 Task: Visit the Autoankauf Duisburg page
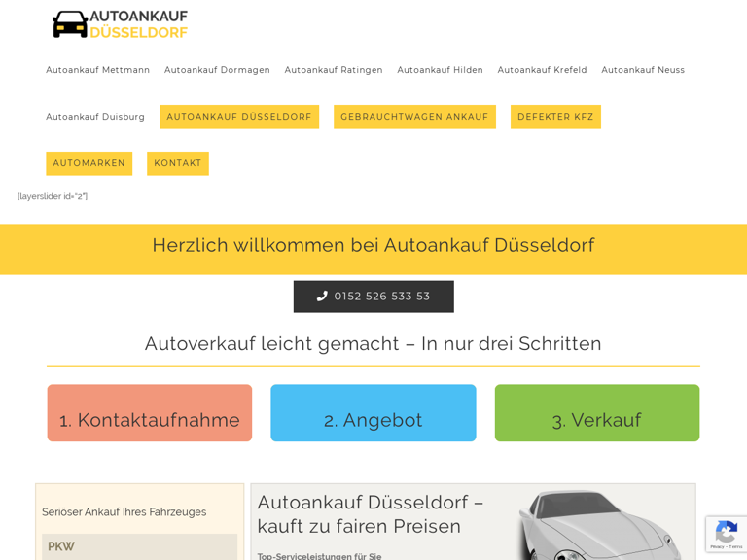tap(95, 117)
